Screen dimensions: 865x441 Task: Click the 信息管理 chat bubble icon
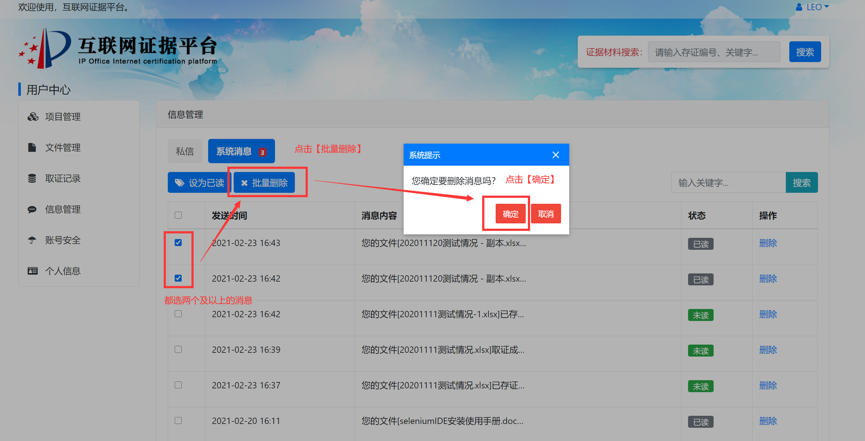[32, 210]
